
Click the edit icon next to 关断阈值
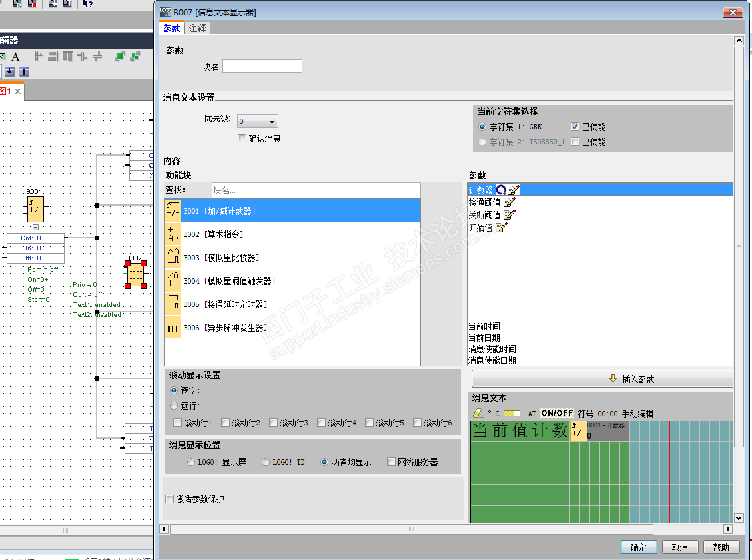tap(510, 215)
